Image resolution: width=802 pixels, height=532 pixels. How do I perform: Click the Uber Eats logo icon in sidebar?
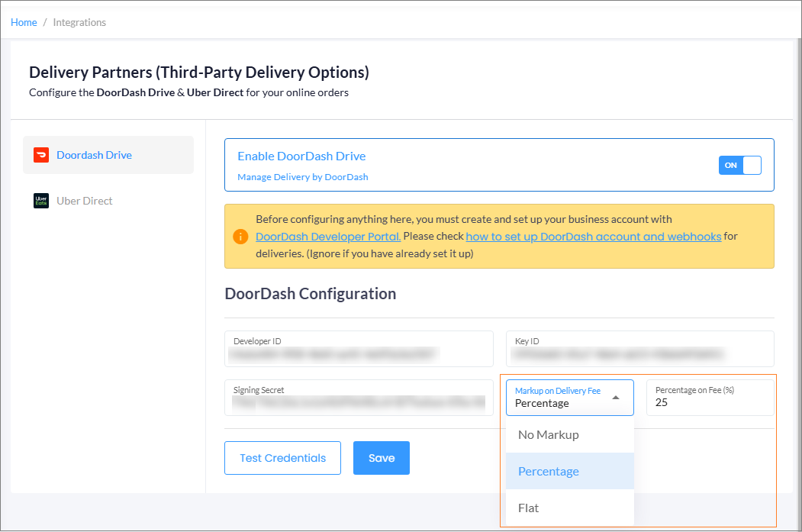pos(41,201)
